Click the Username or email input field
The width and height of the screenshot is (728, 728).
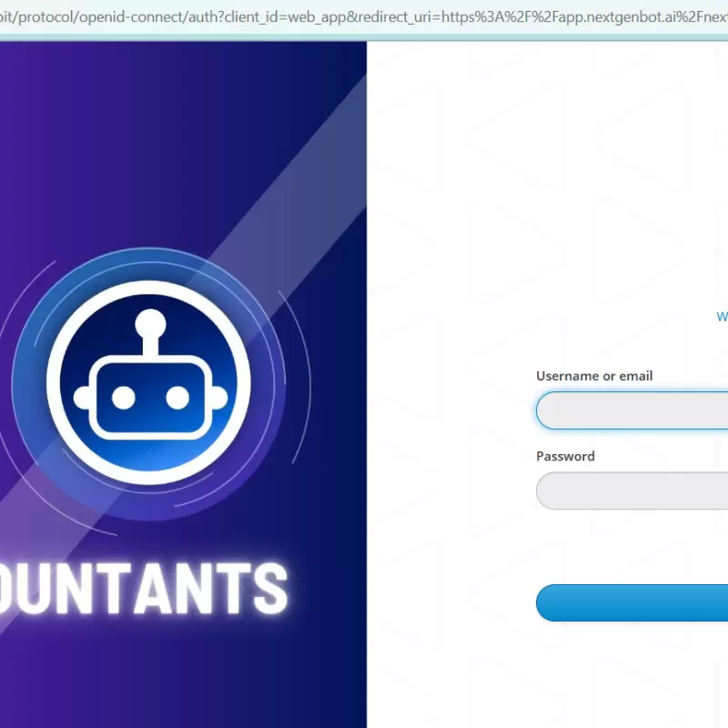click(x=632, y=410)
